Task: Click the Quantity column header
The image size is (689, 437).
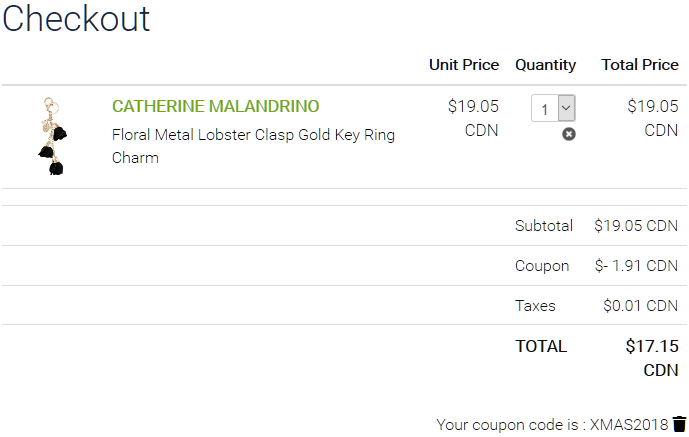Action: [545, 65]
